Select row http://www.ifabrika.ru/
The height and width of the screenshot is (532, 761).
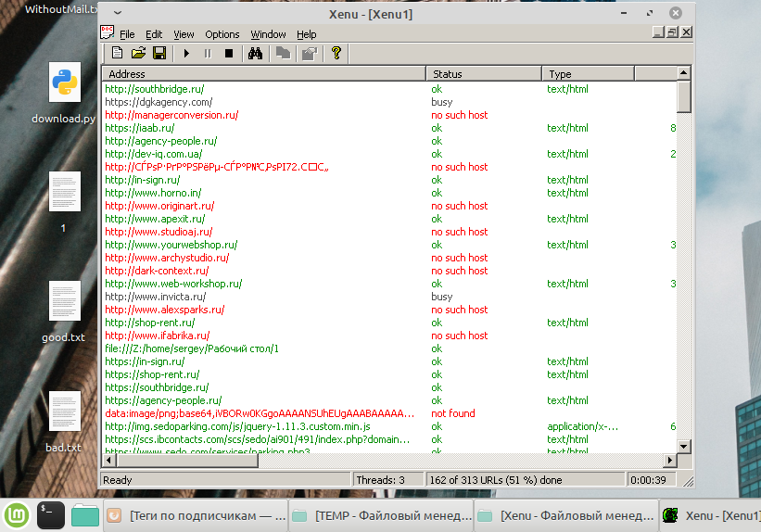389,336
